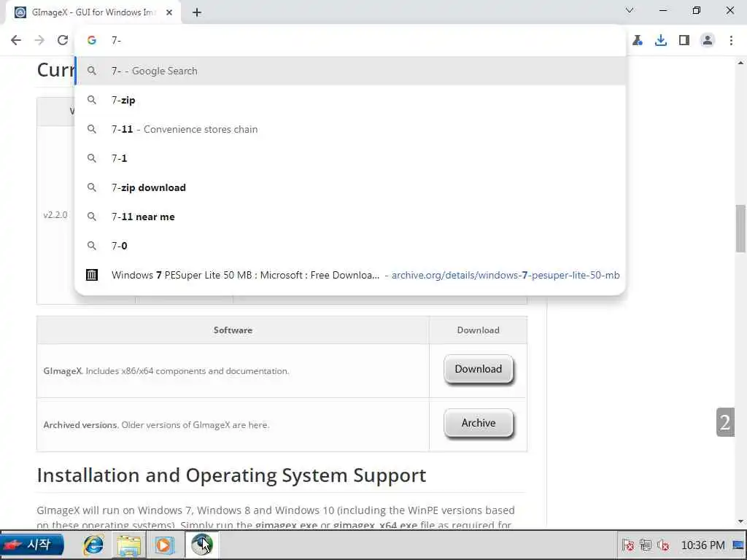
Task: Open Chrome Labs flask icon
Action: coord(637,41)
